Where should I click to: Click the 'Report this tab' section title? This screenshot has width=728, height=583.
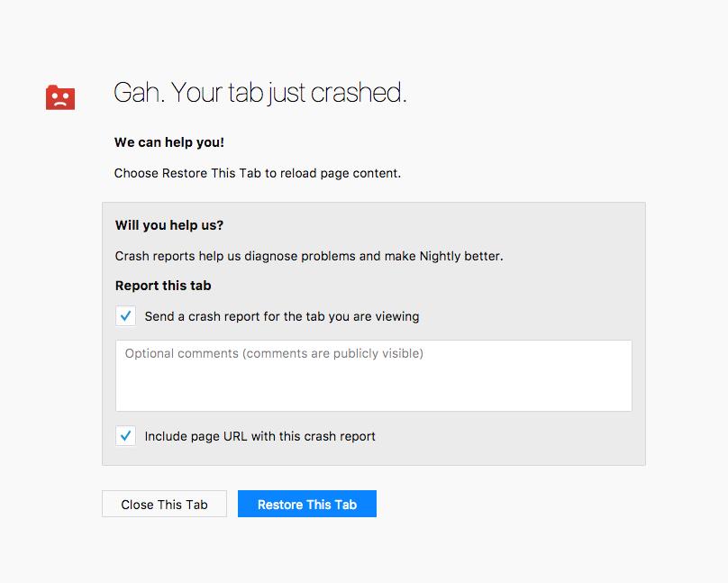pyautogui.click(x=163, y=286)
